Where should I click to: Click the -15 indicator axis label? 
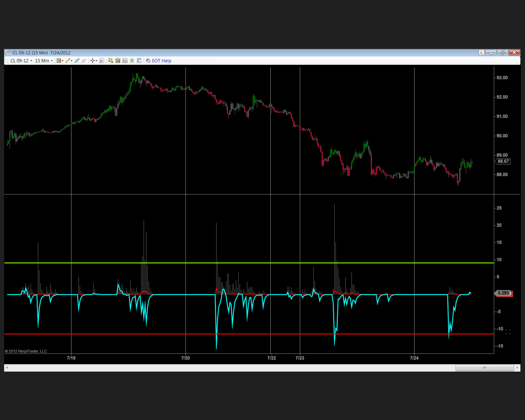(x=499, y=346)
